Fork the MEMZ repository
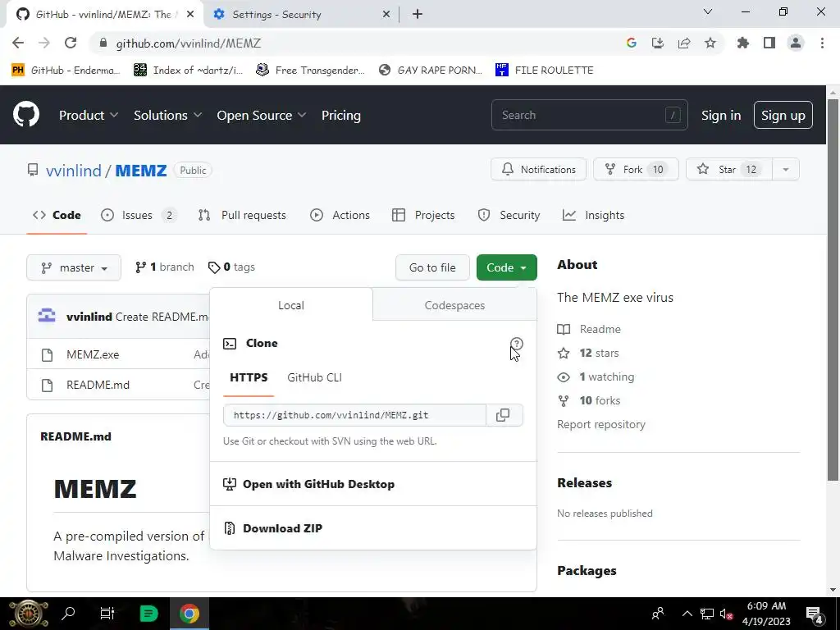 tap(636, 169)
